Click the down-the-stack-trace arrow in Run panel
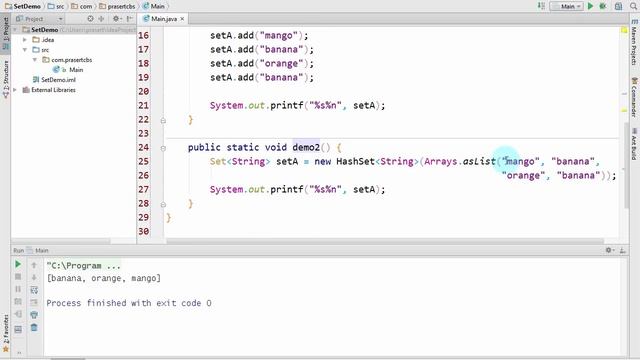640x360 pixels. tap(34, 277)
